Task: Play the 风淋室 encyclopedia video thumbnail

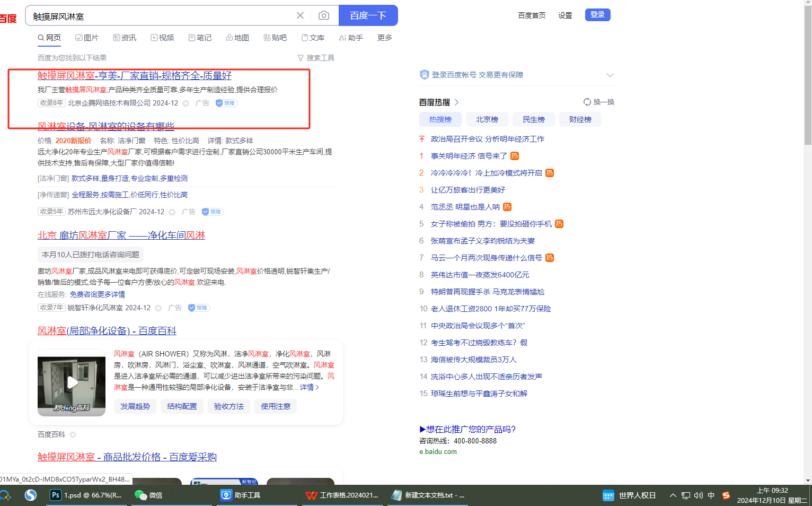Action: (72, 382)
